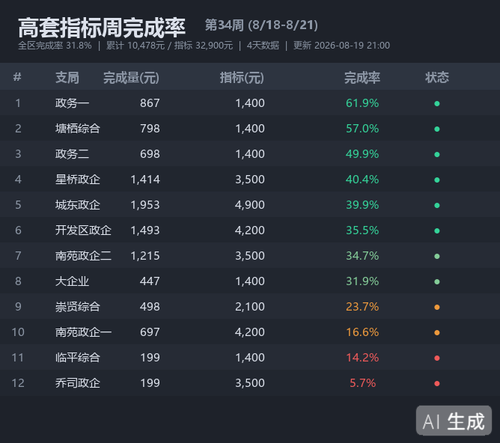Click the 状态 column header
The height and width of the screenshot is (443, 500).
pos(437,77)
